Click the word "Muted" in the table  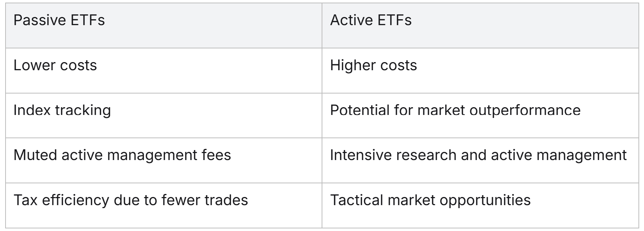click(35, 155)
